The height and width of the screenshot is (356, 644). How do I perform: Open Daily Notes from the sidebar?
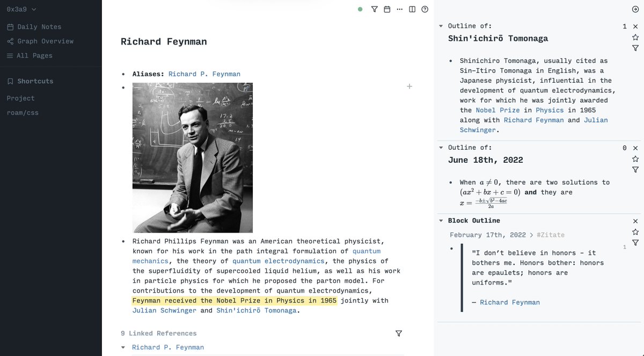click(x=35, y=26)
